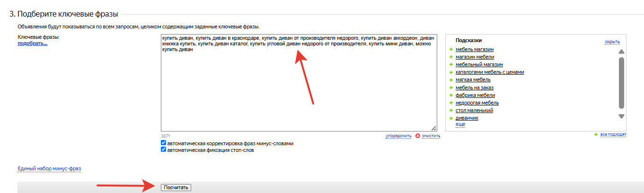Click the green arrow beside 'мебельный магазин'

451,64
